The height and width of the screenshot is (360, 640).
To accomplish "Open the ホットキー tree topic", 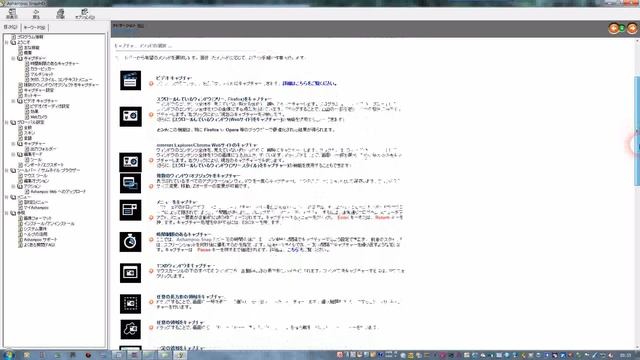I will pos(32,95).
